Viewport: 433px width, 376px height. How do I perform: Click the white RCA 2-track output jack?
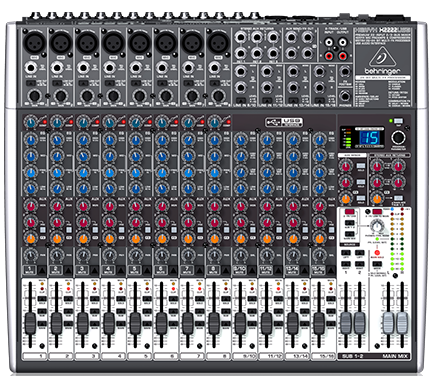click(342, 42)
